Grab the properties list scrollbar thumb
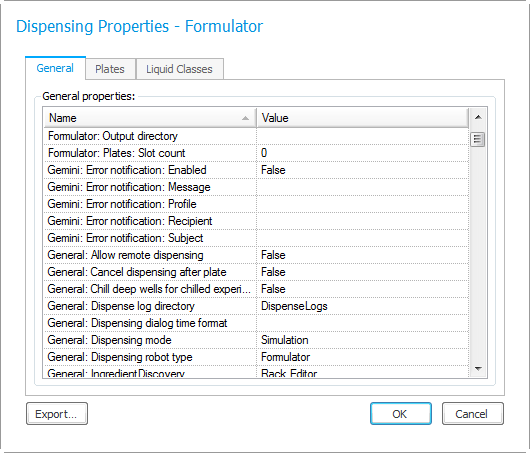 pos(478,139)
